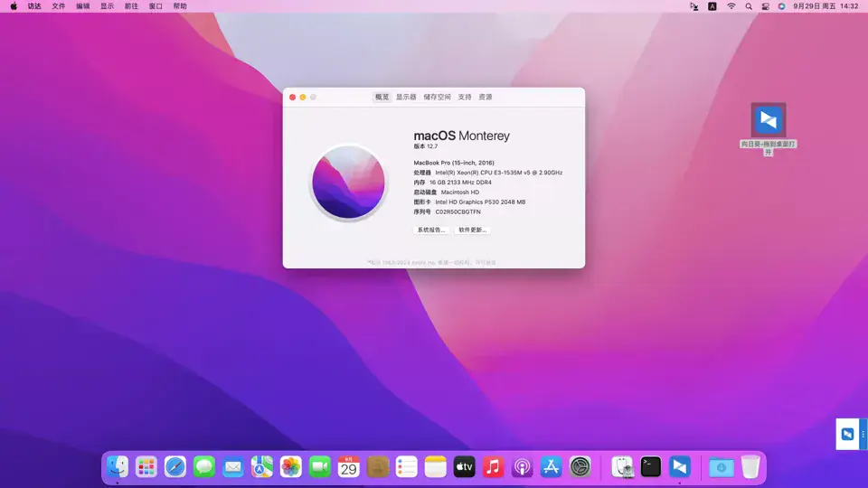The height and width of the screenshot is (488, 868).
Task: Open the brown Contacts icon in the Dock
Action: (x=378, y=467)
